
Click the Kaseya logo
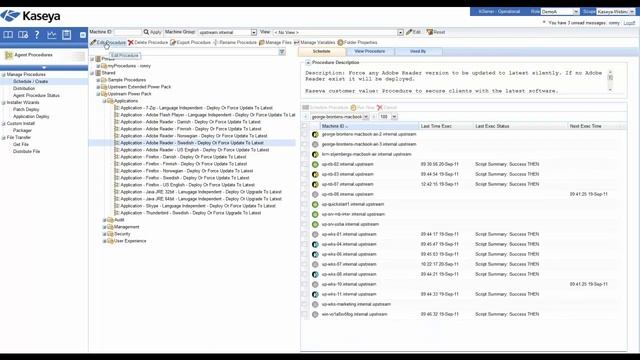[31, 16]
